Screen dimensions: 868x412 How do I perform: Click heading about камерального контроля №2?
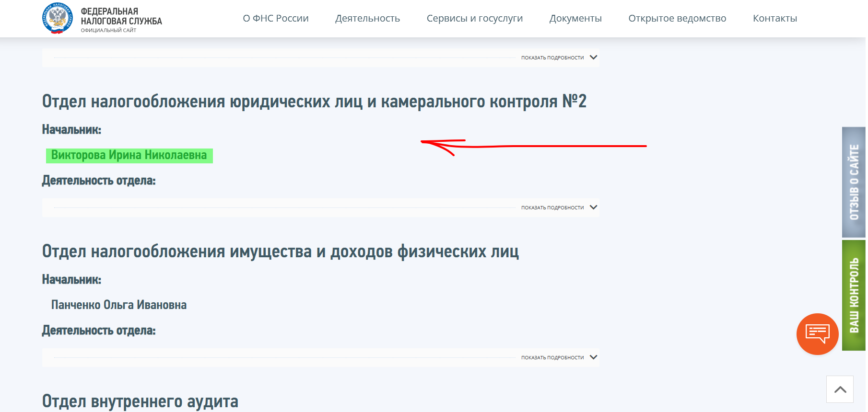[314, 102]
